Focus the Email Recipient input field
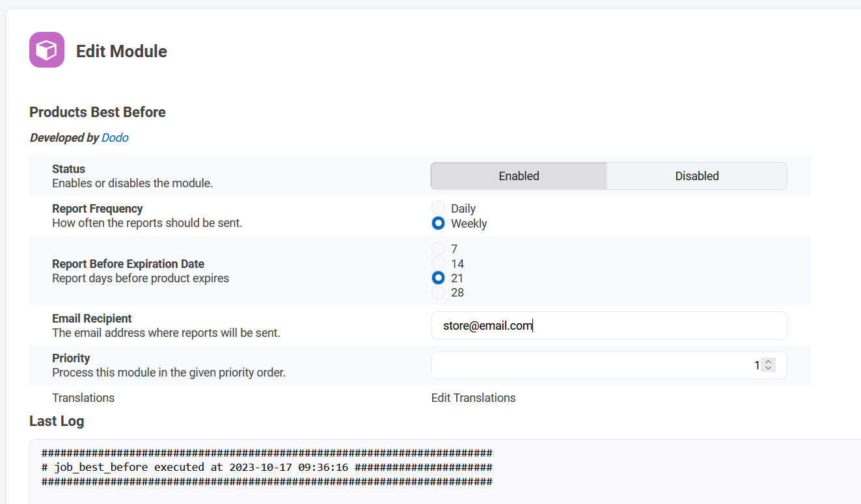Image resolution: width=861 pixels, height=504 pixels. [608, 326]
